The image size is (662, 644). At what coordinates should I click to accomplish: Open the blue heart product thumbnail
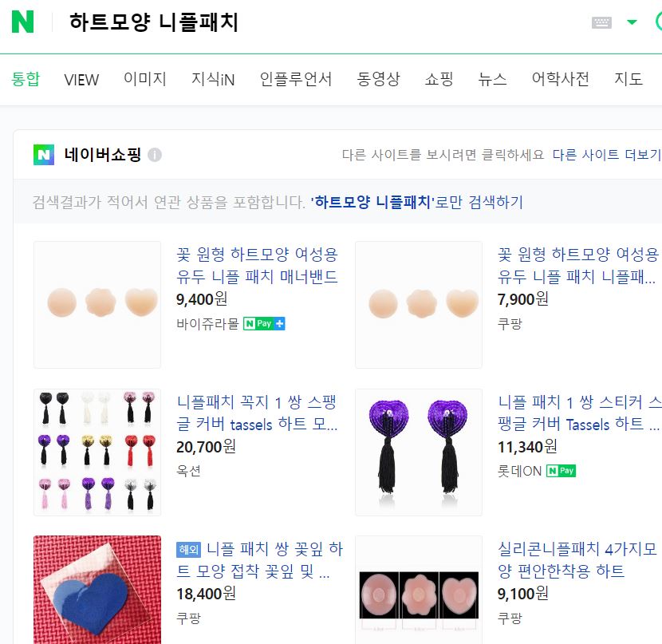tap(97, 590)
